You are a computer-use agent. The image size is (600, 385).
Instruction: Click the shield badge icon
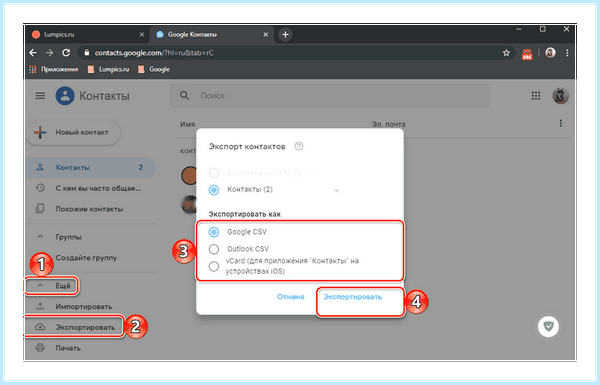click(x=548, y=326)
